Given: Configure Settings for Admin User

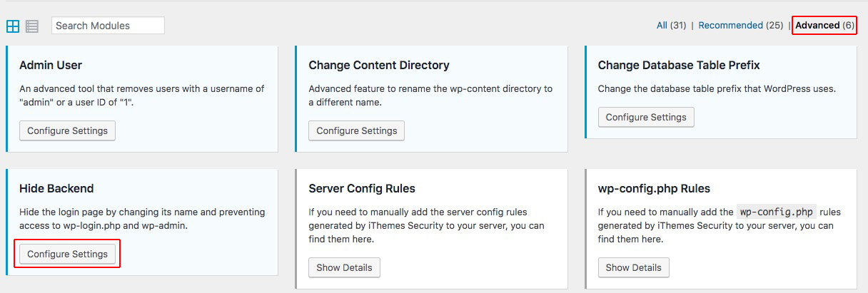Looking at the screenshot, I should pos(67,131).
